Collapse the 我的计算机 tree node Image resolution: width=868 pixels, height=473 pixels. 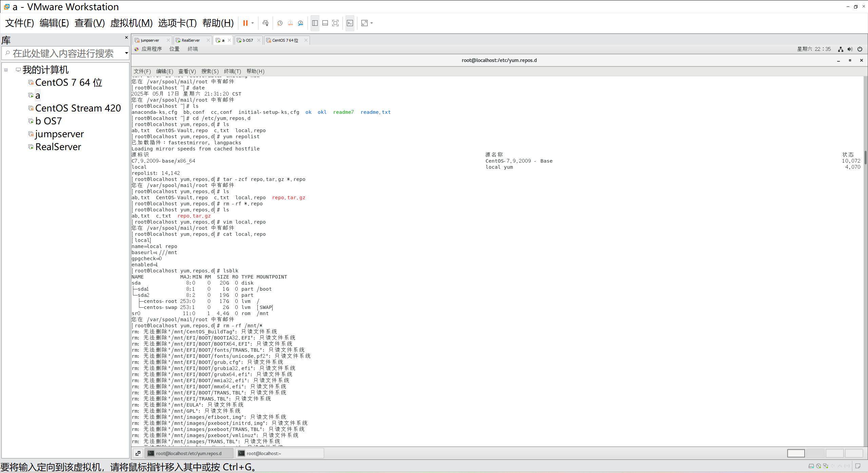coord(6,70)
